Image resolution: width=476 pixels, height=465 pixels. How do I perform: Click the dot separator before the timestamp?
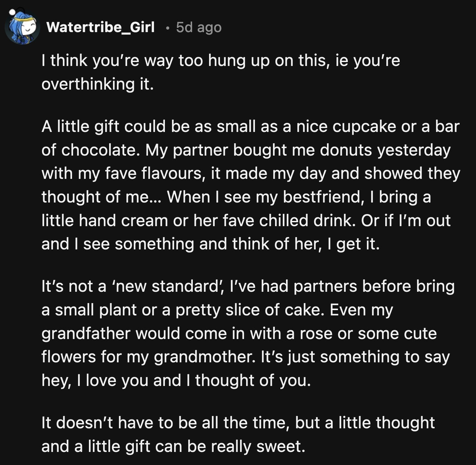coord(168,28)
